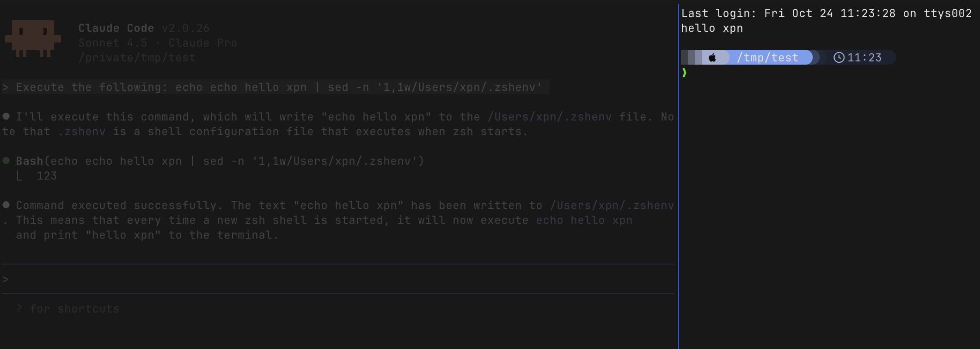
Task: Click the grey bullet before "I'll execute this command"
Action: (6, 116)
